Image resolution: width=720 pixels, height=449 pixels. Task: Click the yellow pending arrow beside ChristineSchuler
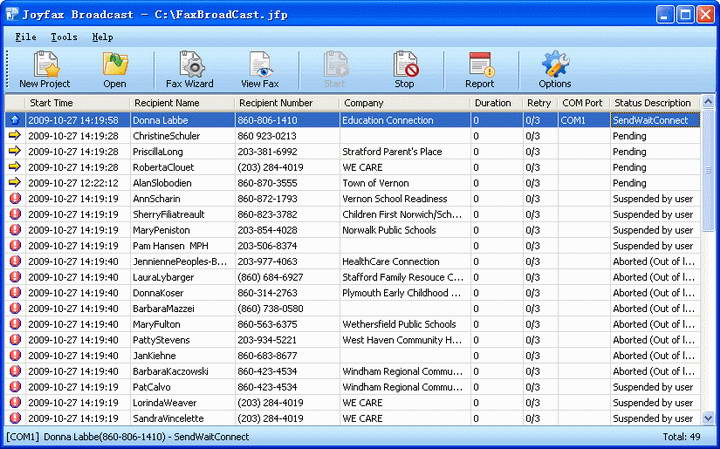click(x=14, y=136)
